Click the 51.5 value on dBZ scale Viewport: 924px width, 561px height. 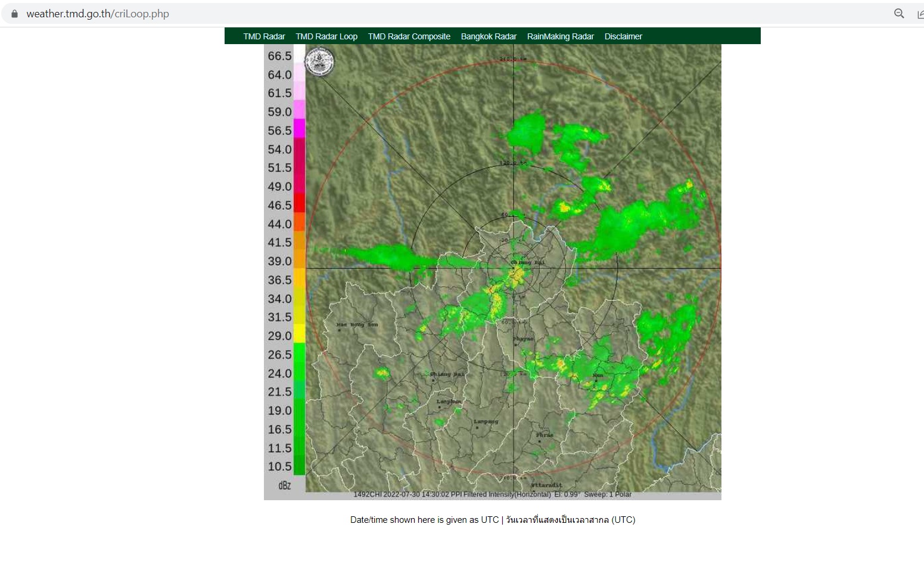(279, 168)
